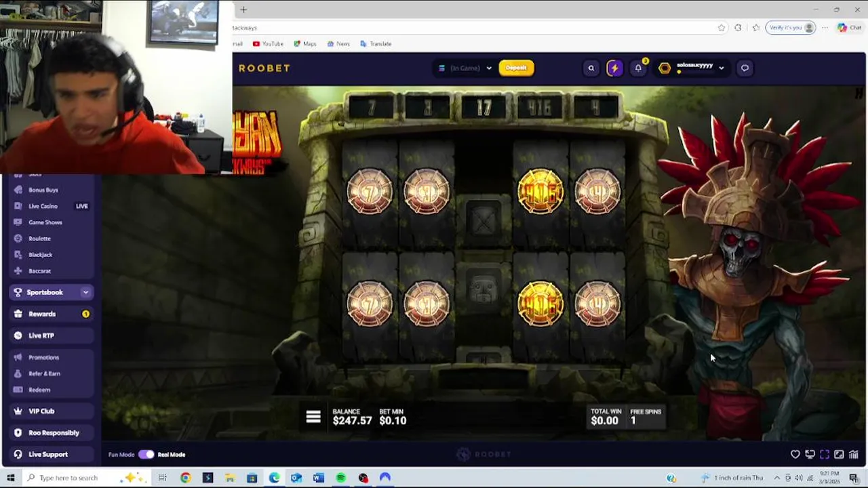Screen dimensions: 868x488
Task: Open VIP Club page
Action: 52,411
